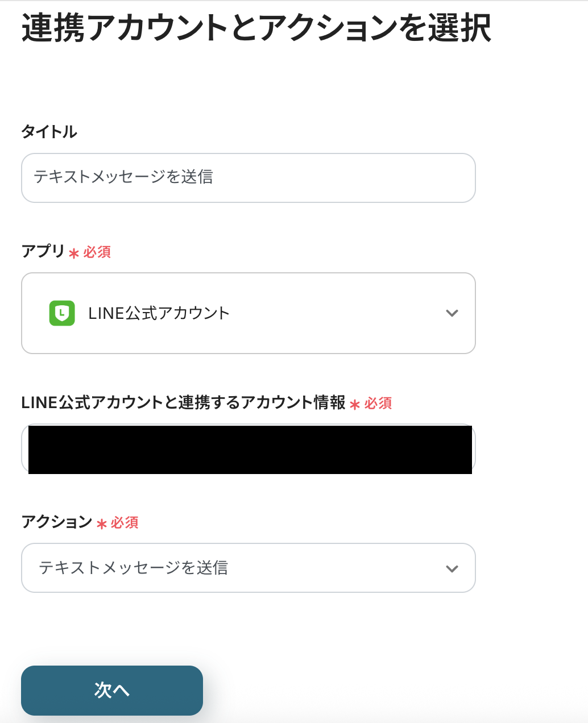Viewport: 588px width, 723px height.
Task: Click the red asterisk beside アクション
Action: tap(102, 523)
